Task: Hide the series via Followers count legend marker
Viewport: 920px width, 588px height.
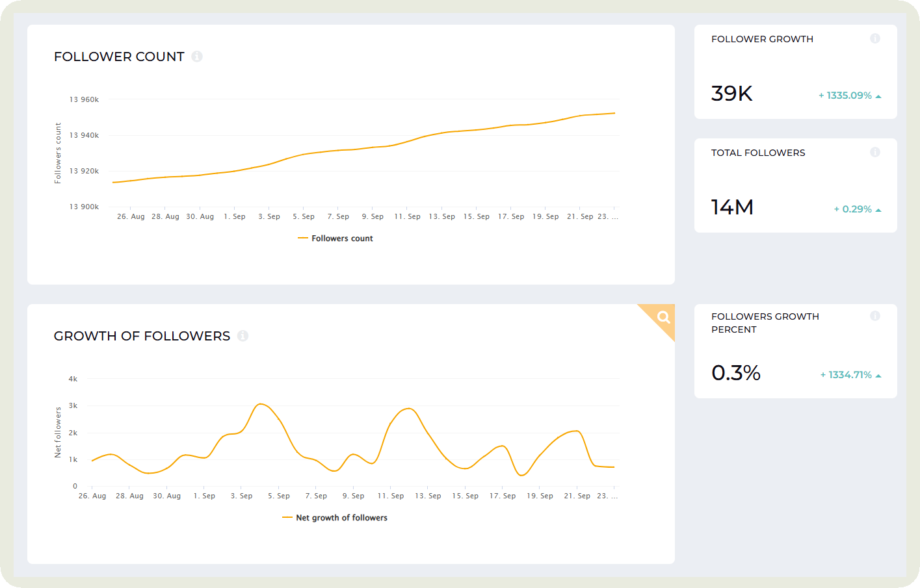Action: (303, 238)
